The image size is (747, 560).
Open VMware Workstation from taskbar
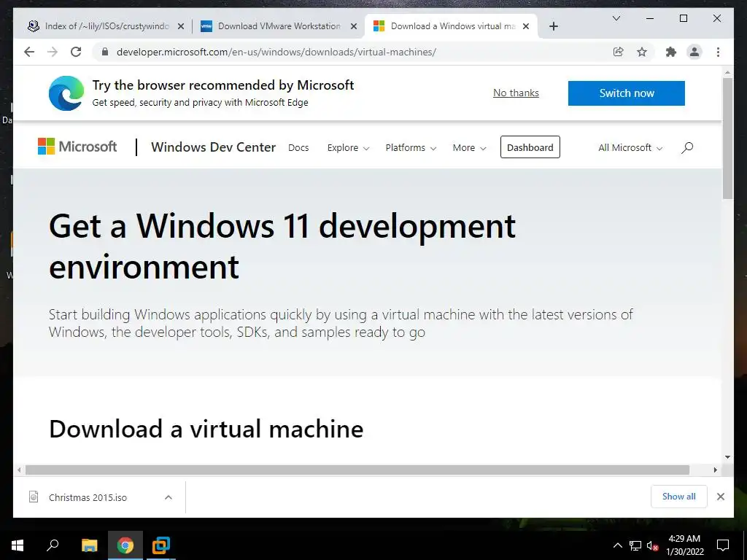(161, 545)
